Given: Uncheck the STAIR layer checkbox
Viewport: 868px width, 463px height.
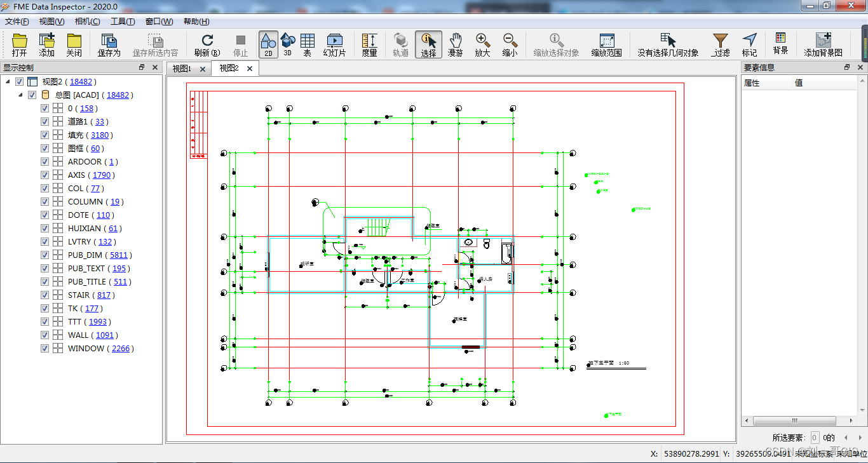Looking at the screenshot, I should tap(44, 295).
